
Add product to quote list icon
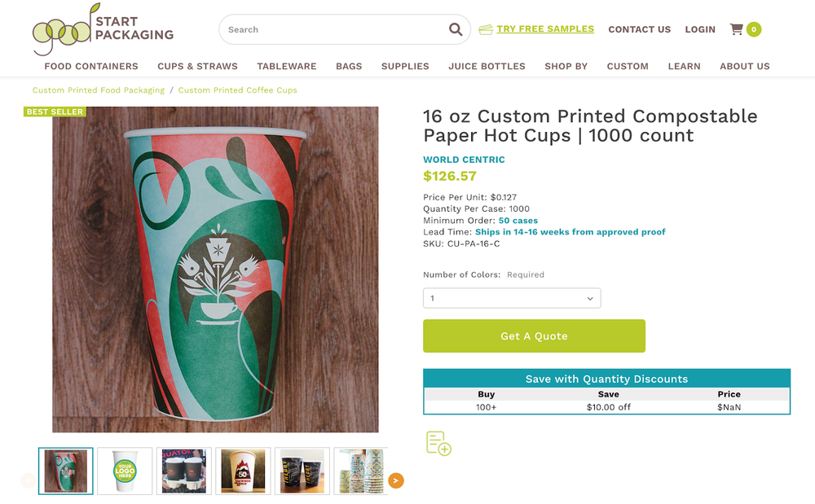tap(438, 443)
